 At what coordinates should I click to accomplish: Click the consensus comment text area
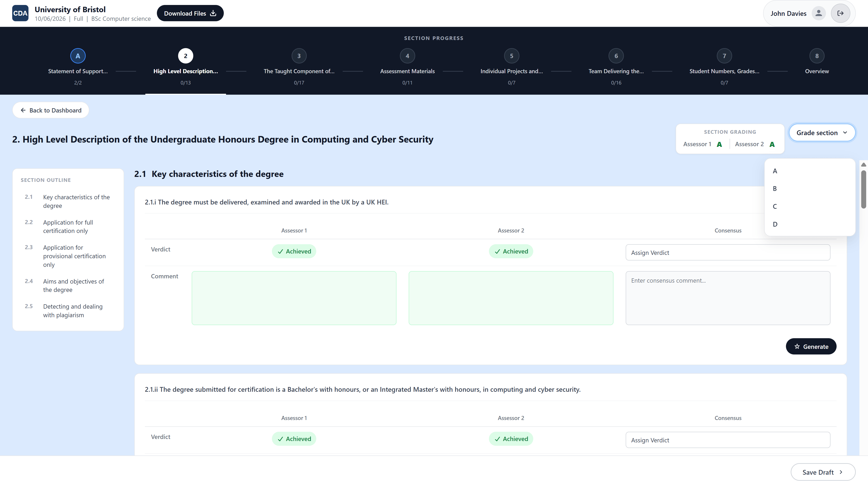(x=728, y=298)
